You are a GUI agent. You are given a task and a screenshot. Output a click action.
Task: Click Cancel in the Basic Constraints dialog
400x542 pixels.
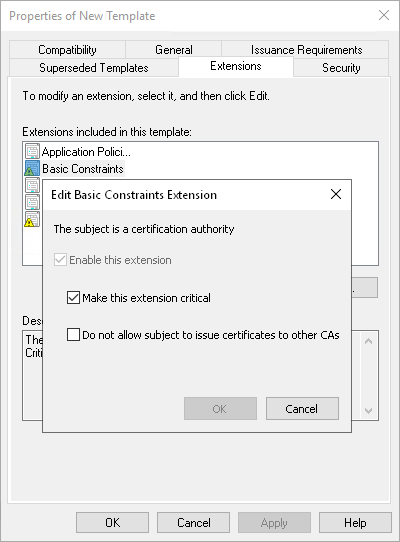point(302,409)
